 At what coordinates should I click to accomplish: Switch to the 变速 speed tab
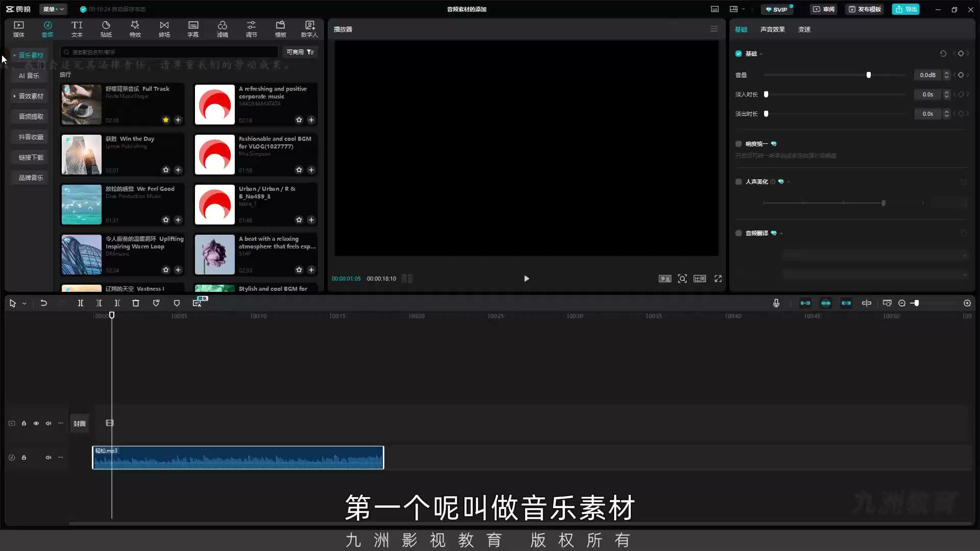[x=804, y=30]
